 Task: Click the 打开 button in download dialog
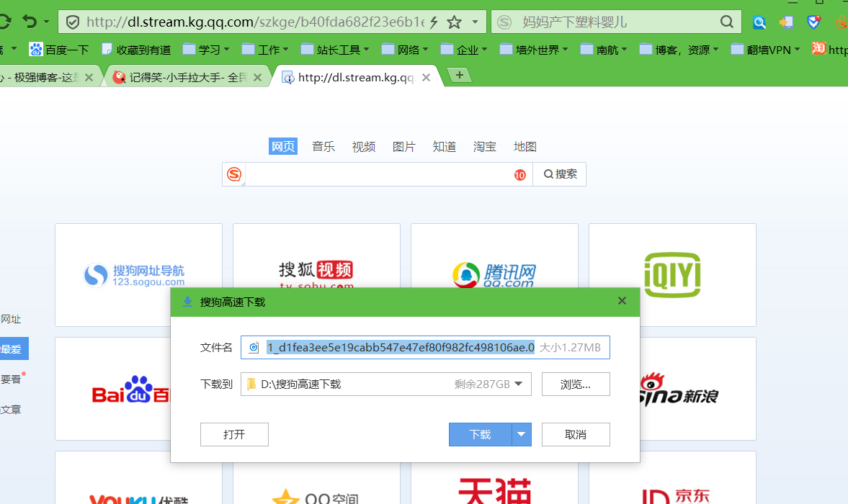coord(234,434)
